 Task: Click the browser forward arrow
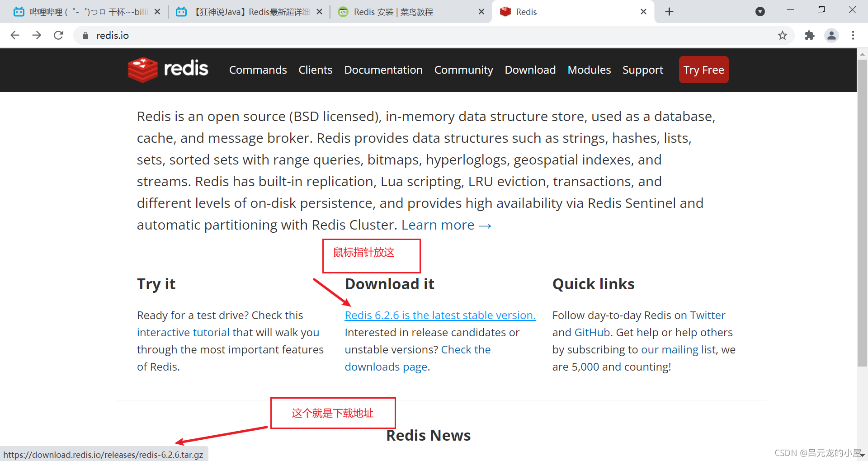[x=37, y=35]
